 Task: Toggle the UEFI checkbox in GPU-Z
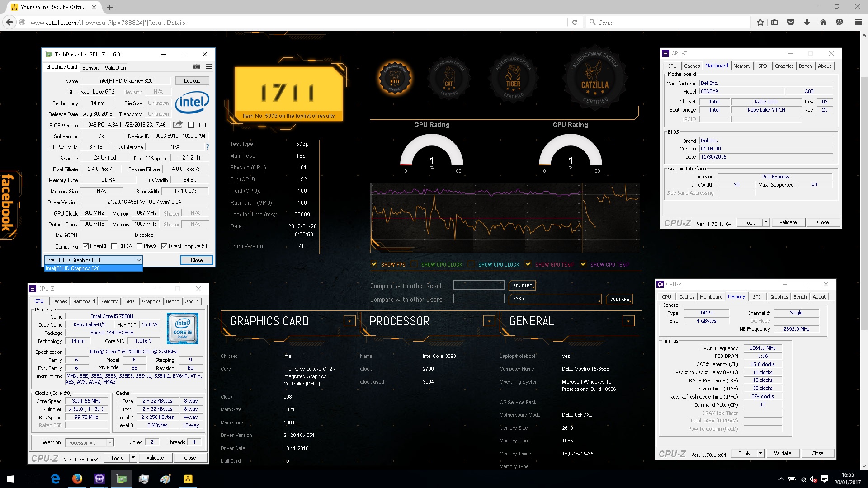(x=191, y=125)
